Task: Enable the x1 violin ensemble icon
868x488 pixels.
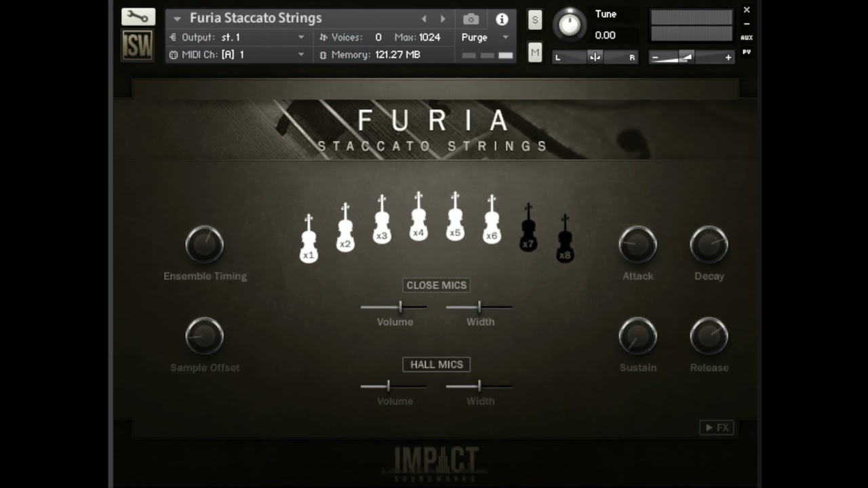Action: [309, 239]
